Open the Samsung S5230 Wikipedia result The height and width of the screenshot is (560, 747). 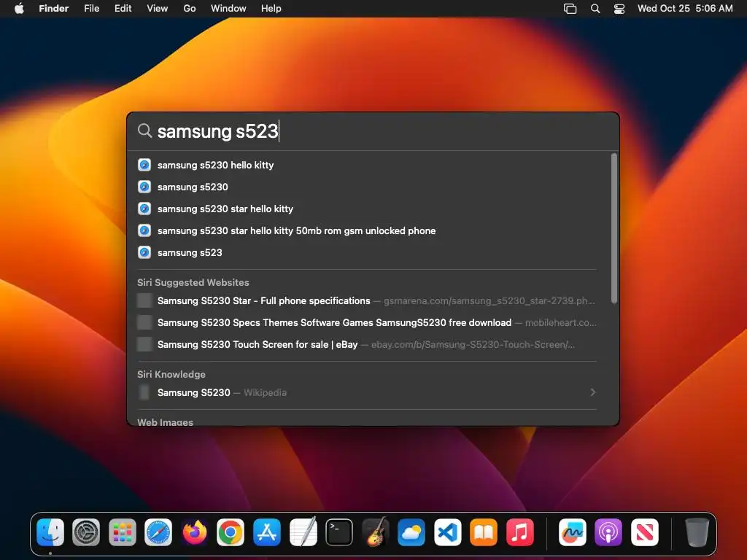pos(367,392)
